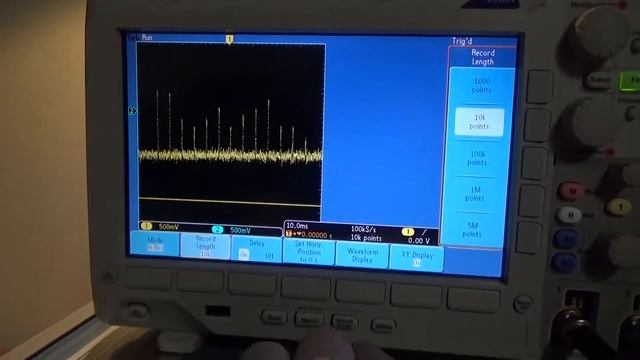Image resolution: width=640 pixels, height=360 pixels.
Task: Click the trigger position marker above graticule
Action: click(229, 39)
